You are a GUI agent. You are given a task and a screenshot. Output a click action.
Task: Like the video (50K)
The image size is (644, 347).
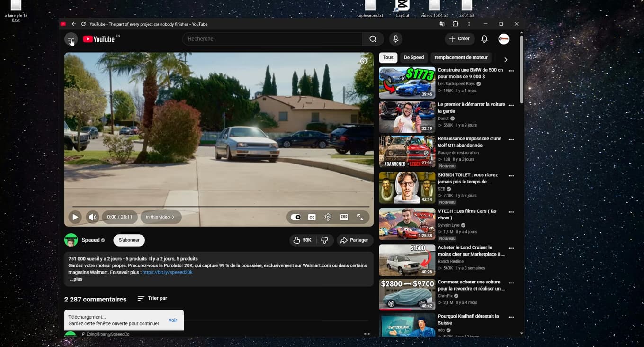coord(302,240)
